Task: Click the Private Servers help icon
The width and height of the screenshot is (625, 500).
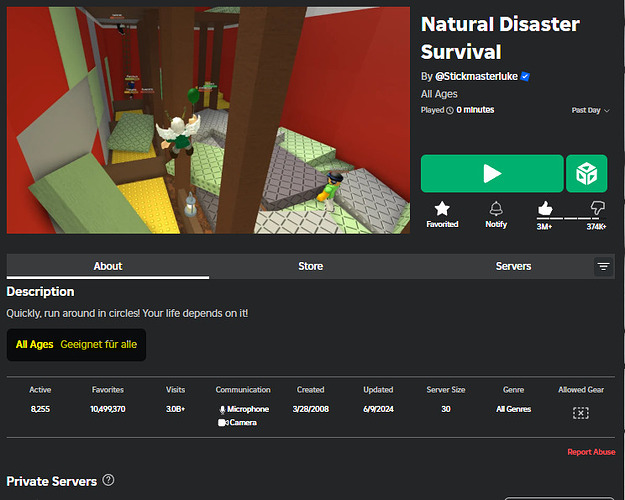Action: (x=108, y=480)
